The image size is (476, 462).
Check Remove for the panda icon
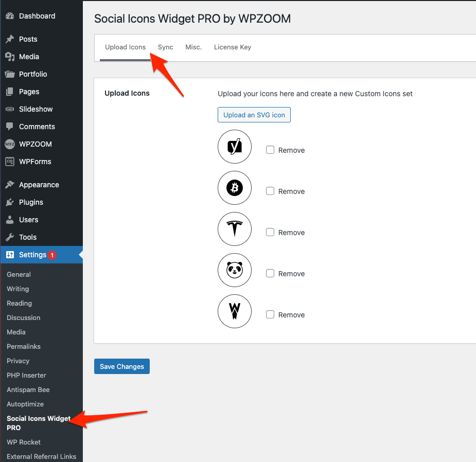pyautogui.click(x=270, y=274)
